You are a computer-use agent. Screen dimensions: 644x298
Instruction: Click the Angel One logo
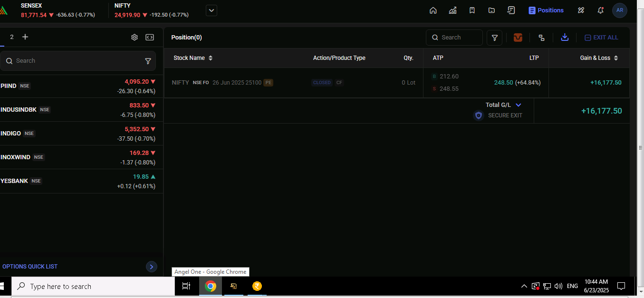click(4, 10)
